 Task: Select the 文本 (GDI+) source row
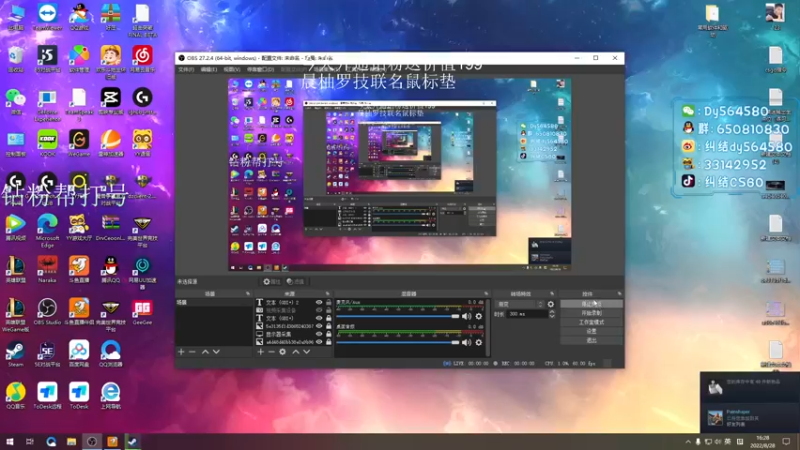point(293,318)
